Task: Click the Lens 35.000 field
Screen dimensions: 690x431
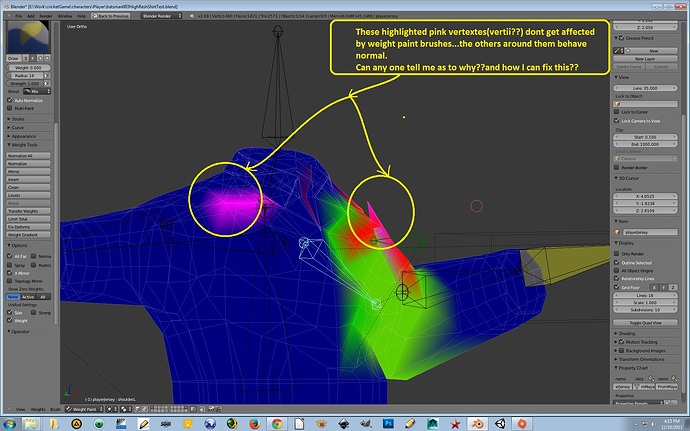Action: [645, 88]
